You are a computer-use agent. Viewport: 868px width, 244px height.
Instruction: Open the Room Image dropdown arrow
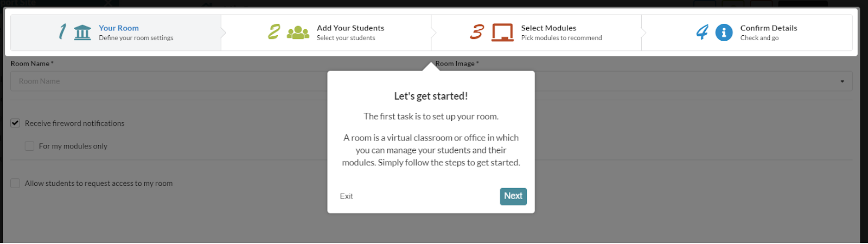[x=842, y=81]
